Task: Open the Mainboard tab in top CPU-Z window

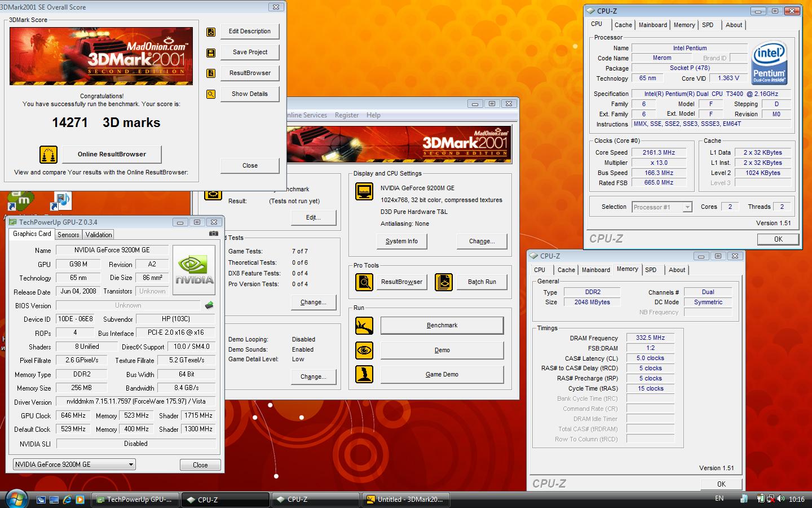Action: click(653, 25)
